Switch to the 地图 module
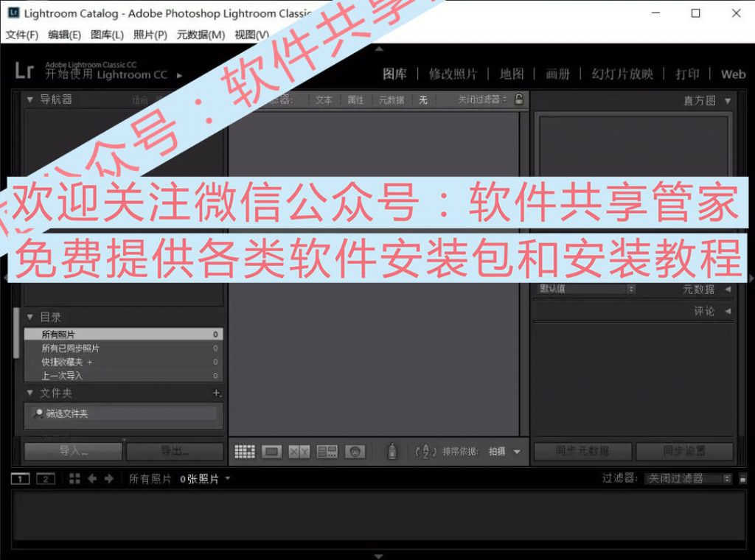 click(512, 74)
